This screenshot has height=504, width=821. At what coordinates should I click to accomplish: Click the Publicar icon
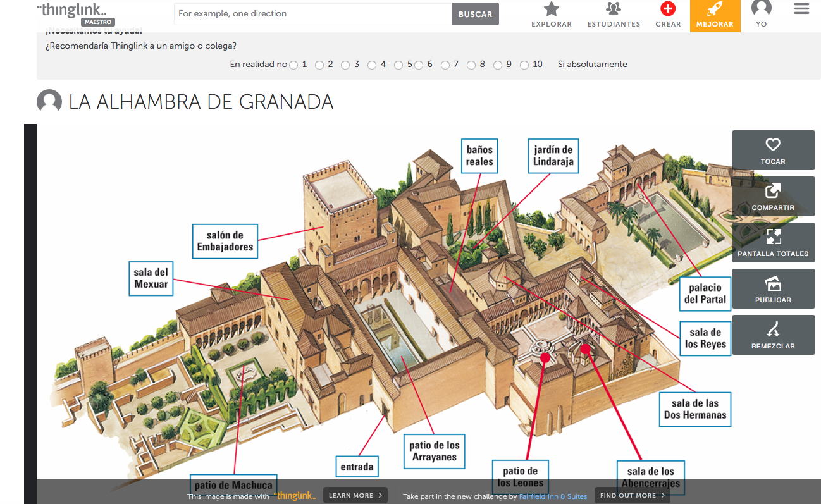773,283
